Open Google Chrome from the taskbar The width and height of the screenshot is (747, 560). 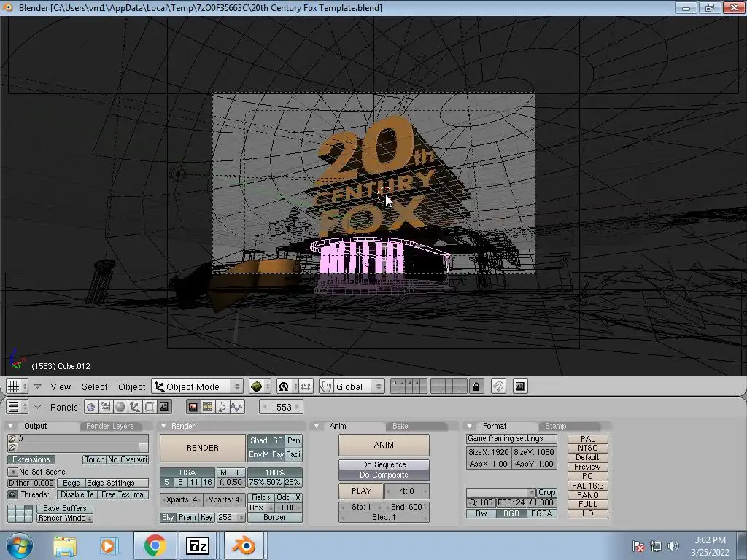(155, 545)
